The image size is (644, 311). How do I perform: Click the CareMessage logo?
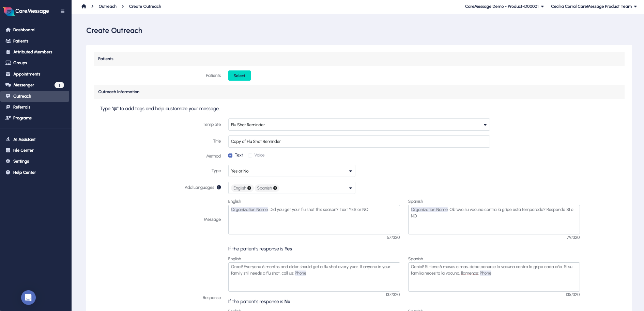(x=26, y=11)
